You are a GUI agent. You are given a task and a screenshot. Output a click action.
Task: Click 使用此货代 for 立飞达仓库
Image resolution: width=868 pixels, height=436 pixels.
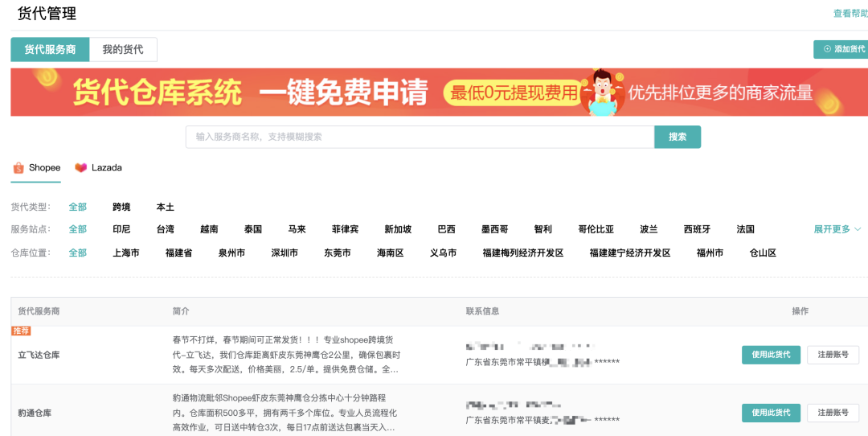[x=771, y=355]
